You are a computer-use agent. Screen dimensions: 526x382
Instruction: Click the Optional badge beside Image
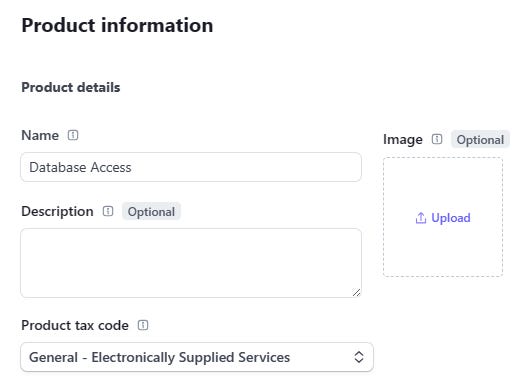coord(480,140)
